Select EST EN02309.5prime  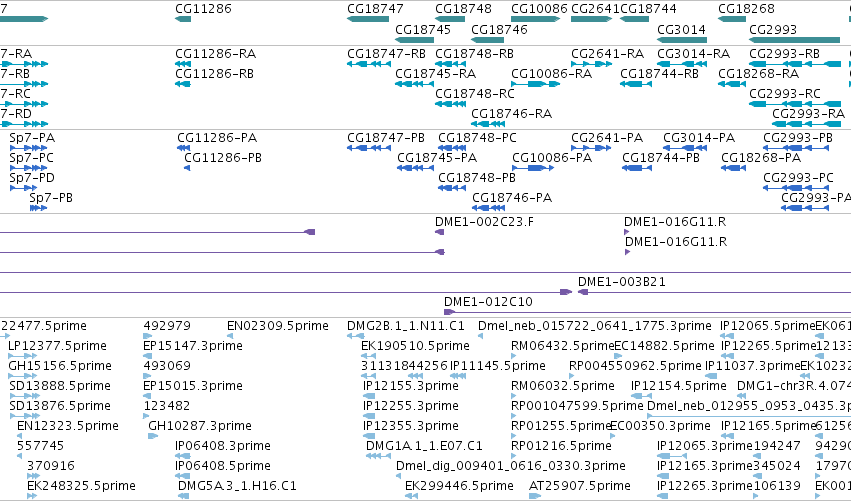[x=277, y=326]
